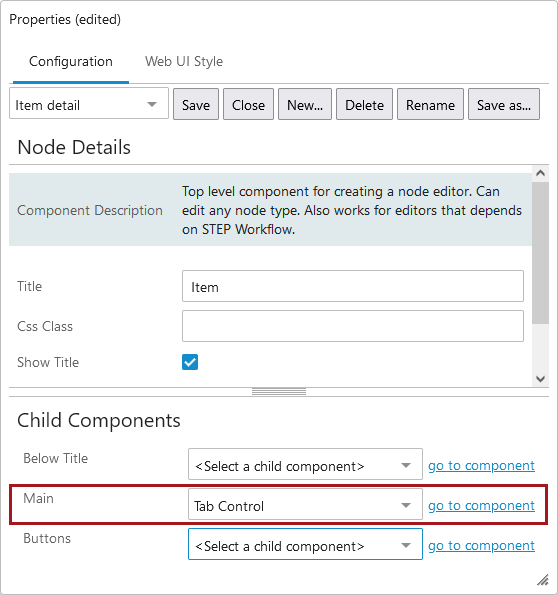Click into the Css Class input field
The image size is (558, 595).
[353, 326]
